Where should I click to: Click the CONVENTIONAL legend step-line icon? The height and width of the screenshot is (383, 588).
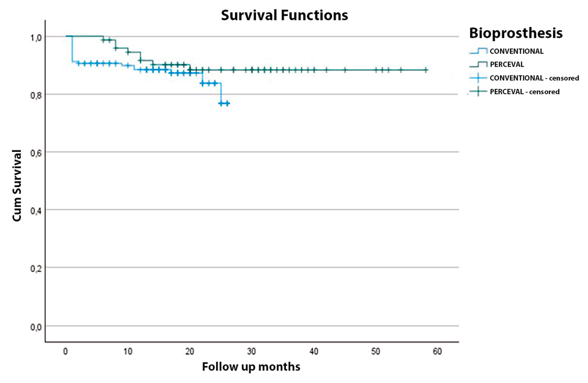click(478, 51)
